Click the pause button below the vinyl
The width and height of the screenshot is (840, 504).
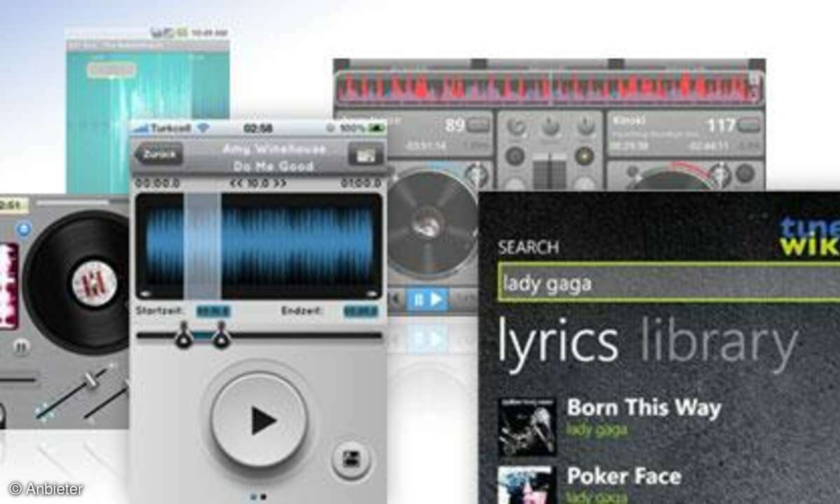click(21, 346)
